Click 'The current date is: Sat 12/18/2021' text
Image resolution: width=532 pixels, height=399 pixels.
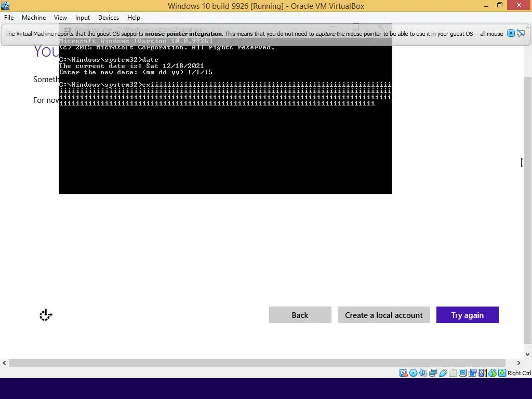pyautogui.click(x=131, y=66)
